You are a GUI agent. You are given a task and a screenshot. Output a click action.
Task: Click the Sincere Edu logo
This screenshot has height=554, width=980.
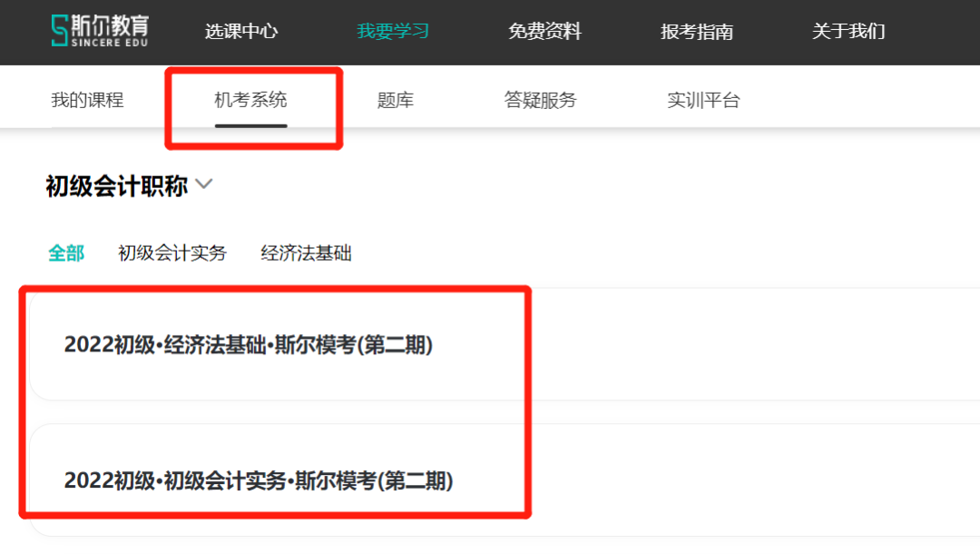[100, 30]
